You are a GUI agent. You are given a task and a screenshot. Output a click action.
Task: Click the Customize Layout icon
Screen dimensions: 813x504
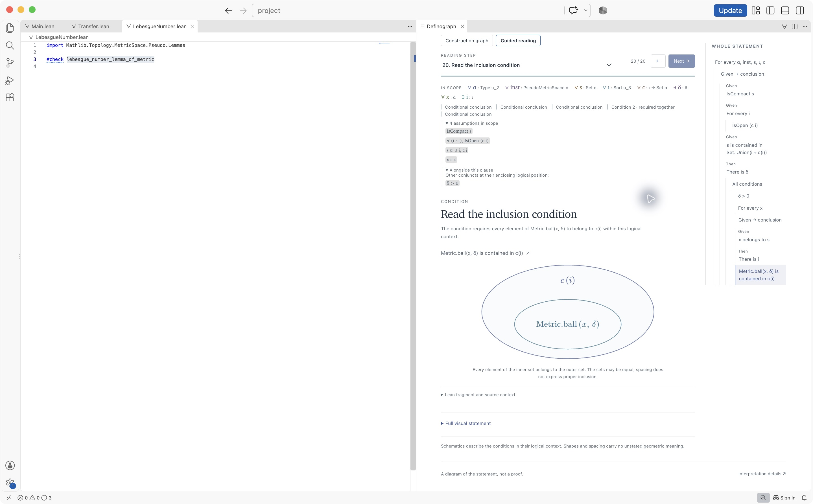[x=756, y=11]
